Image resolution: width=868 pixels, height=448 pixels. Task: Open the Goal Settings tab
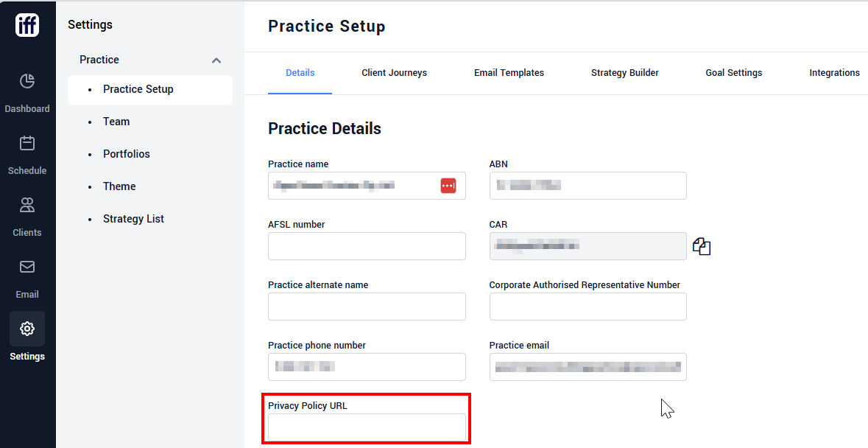(733, 72)
